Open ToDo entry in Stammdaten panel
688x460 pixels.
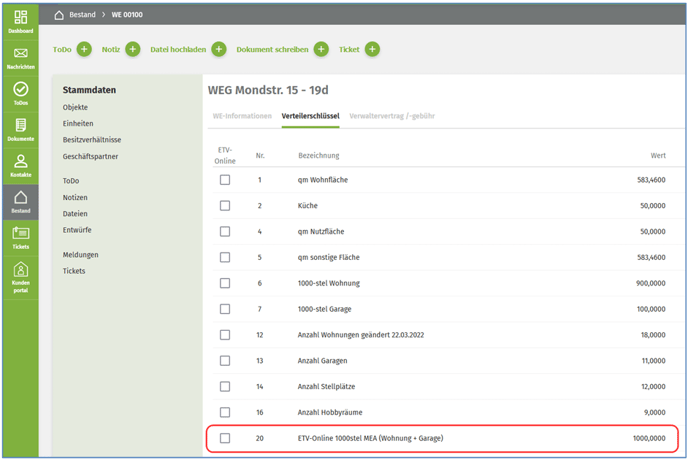pyautogui.click(x=71, y=180)
